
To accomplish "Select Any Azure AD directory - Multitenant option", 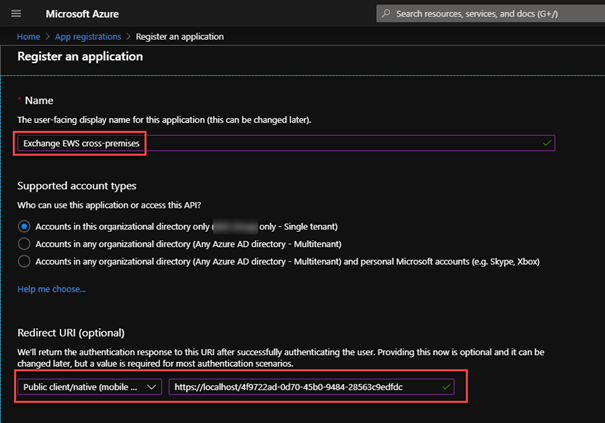I will click(x=24, y=244).
